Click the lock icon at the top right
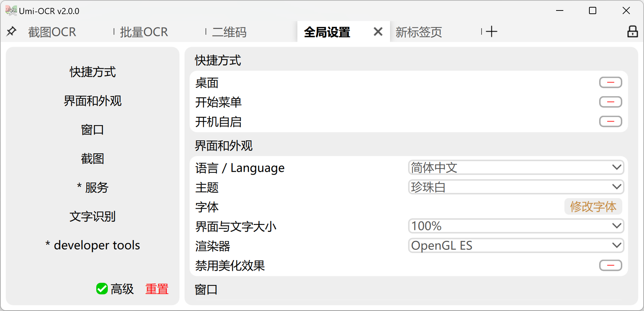 pos(632,31)
